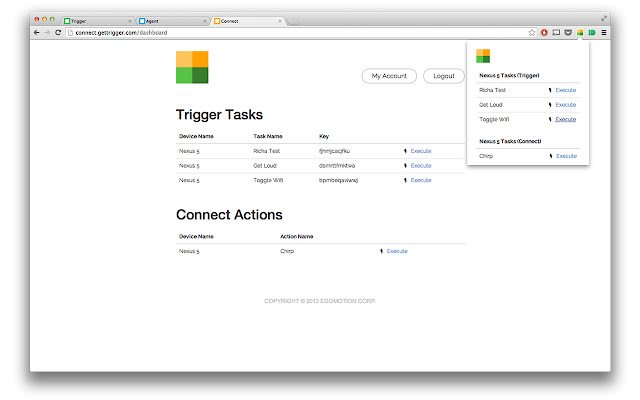Click the Toggle Wifi key 'bpmbeqaviwwj'

point(338,180)
